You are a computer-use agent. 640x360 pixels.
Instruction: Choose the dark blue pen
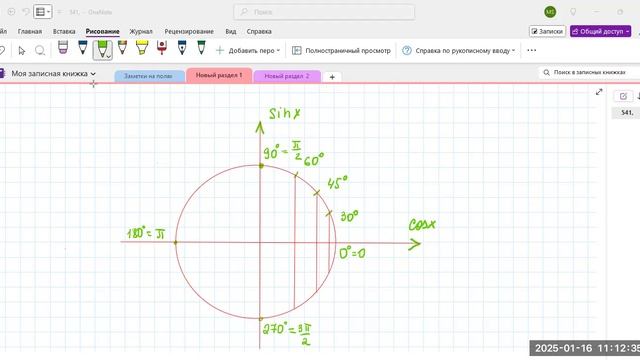pos(83,48)
